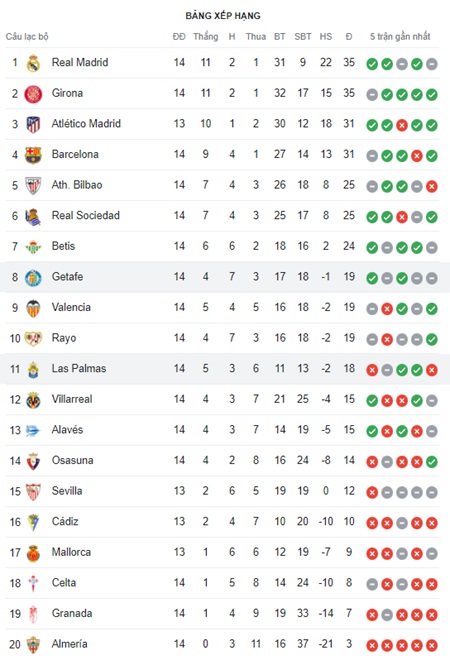Click the Osasuna club crest
The width and height of the screenshot is (450, 660).
(33, 461)
